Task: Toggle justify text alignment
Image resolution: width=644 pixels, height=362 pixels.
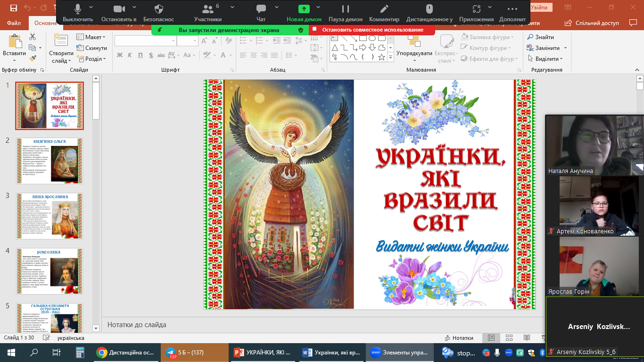Action: (275, 55)
